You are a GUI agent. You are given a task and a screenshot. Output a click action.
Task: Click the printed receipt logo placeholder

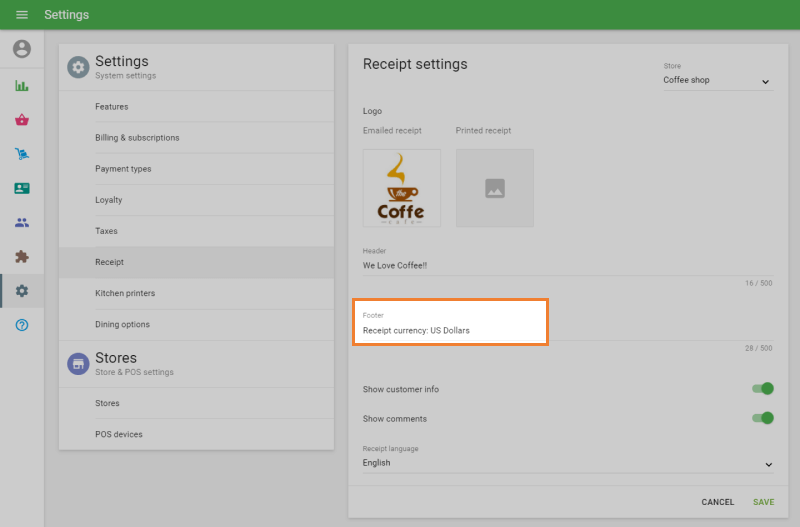[494, 188]
